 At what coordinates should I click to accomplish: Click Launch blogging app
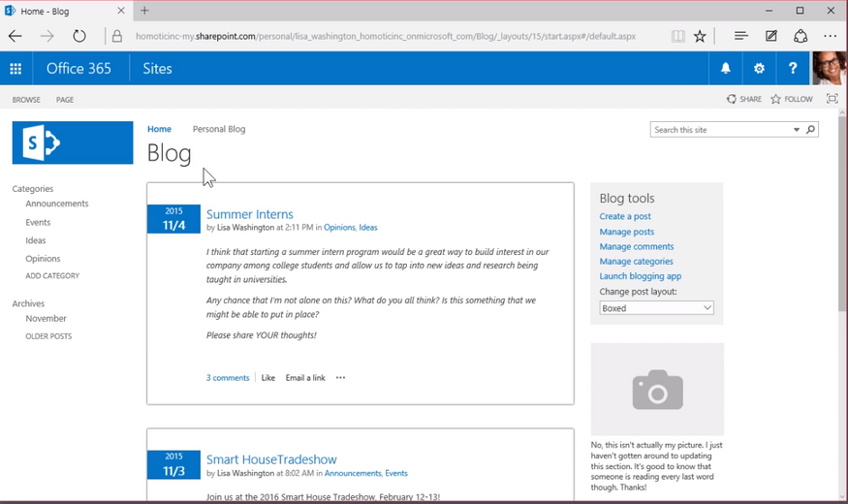[641, 276]
